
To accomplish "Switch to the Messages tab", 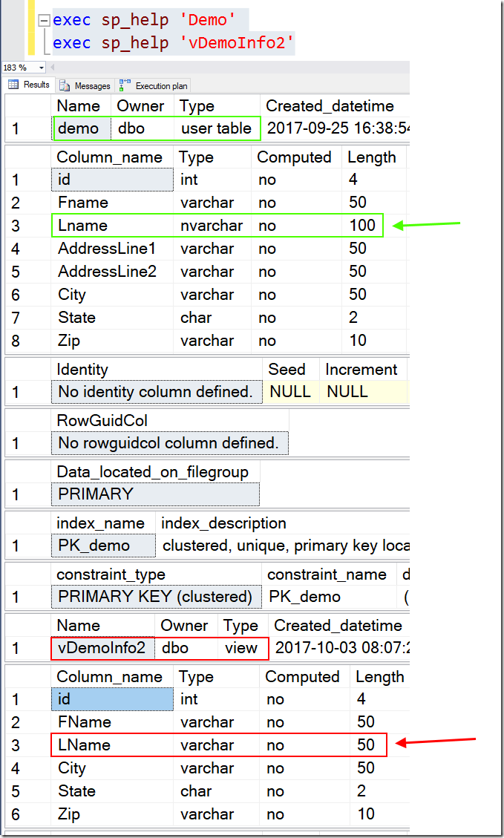I will pos(85,85).
